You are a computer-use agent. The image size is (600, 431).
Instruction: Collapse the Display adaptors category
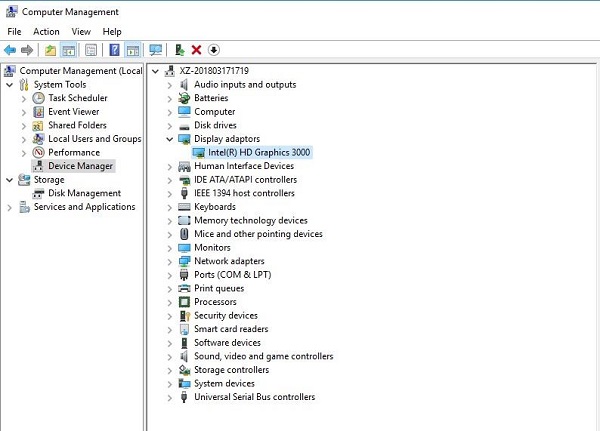click(169, 139)
